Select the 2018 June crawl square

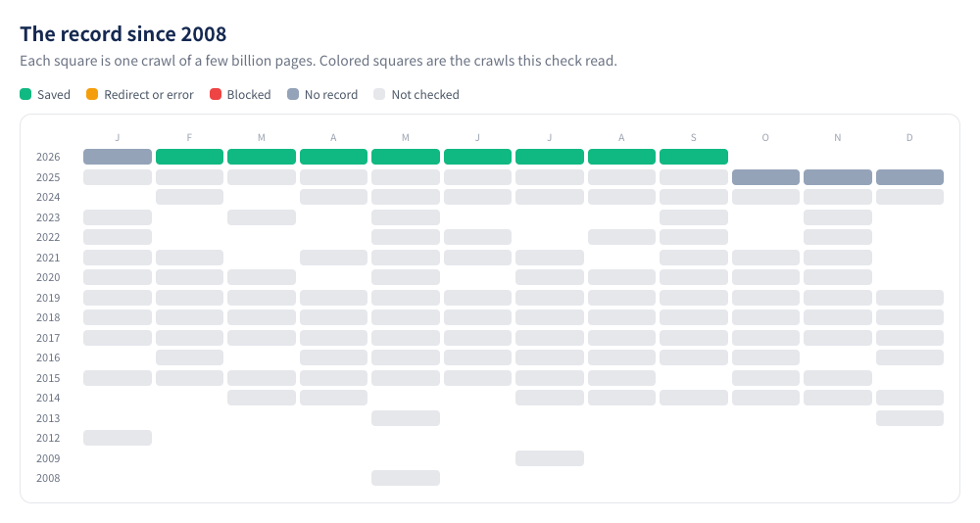point(477,316)
